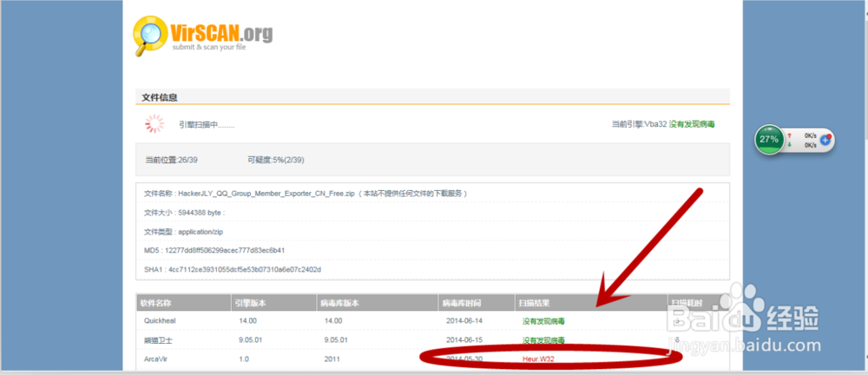Image resolution: width=868 pixels, height=375 pixels.
Task: Click the SHA1 hash value
Action: (x=245, y=270)
